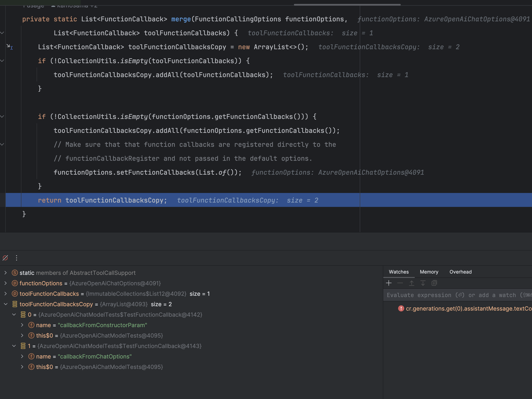The width and height of the screenshot is (532, 399).
Task: Click the duplicate watch icon
Action: [x=434, y=283]
